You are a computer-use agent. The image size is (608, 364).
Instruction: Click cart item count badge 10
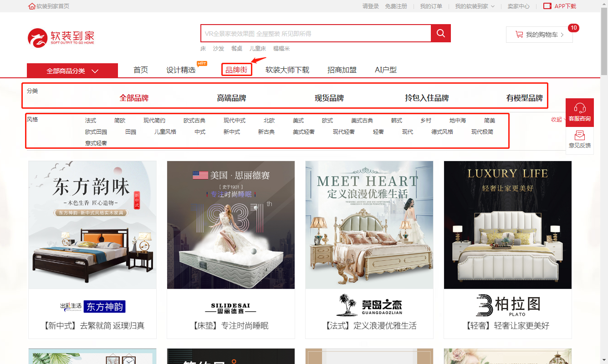point(574,28)
